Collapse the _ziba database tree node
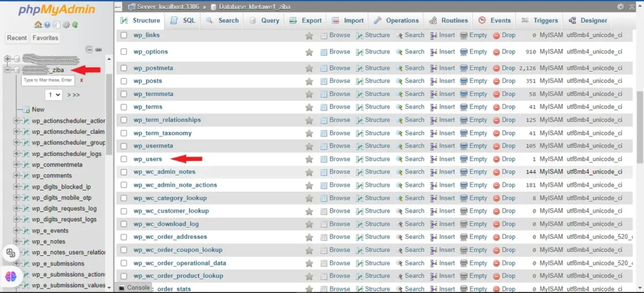The height and width of the screenshot is (293, 644). [8, 70]
